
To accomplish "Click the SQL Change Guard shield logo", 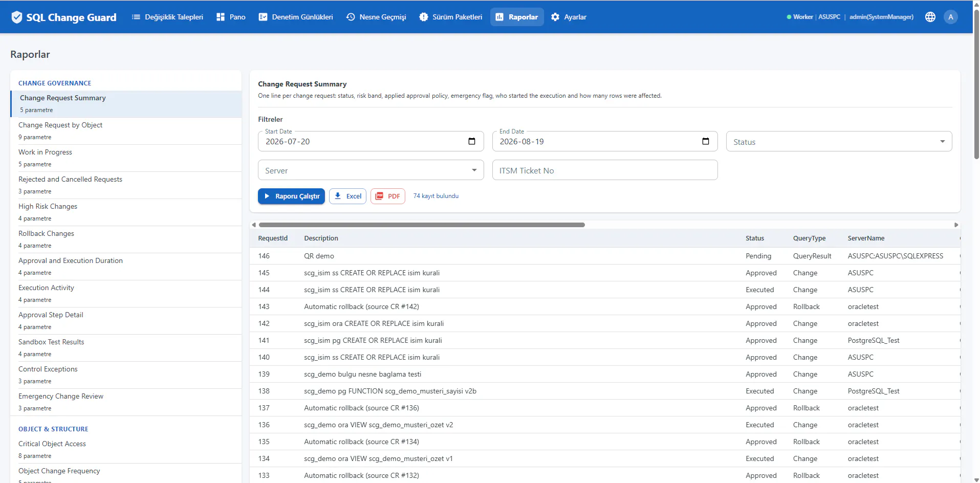I will [x=17, y=17].
